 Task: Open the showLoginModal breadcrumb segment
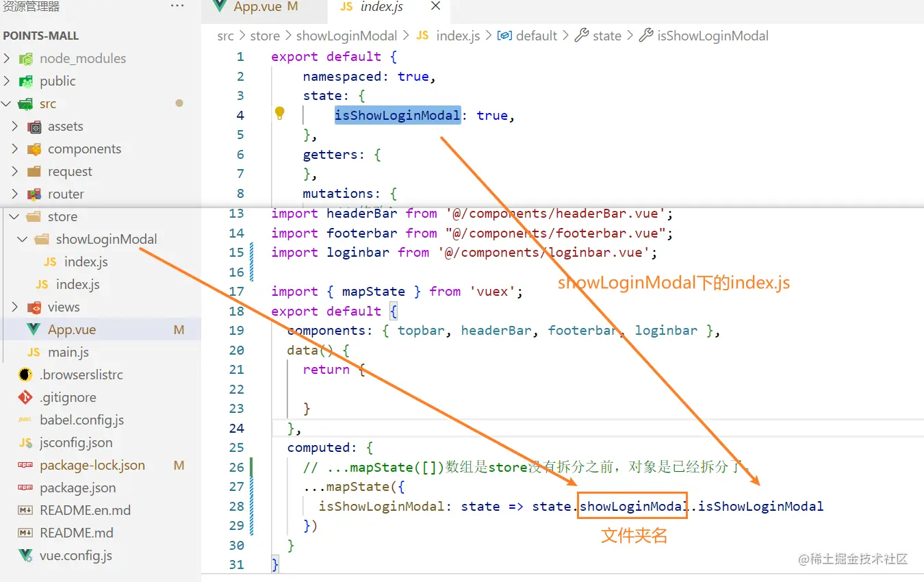pyautogui.click(x=347, y=36)
